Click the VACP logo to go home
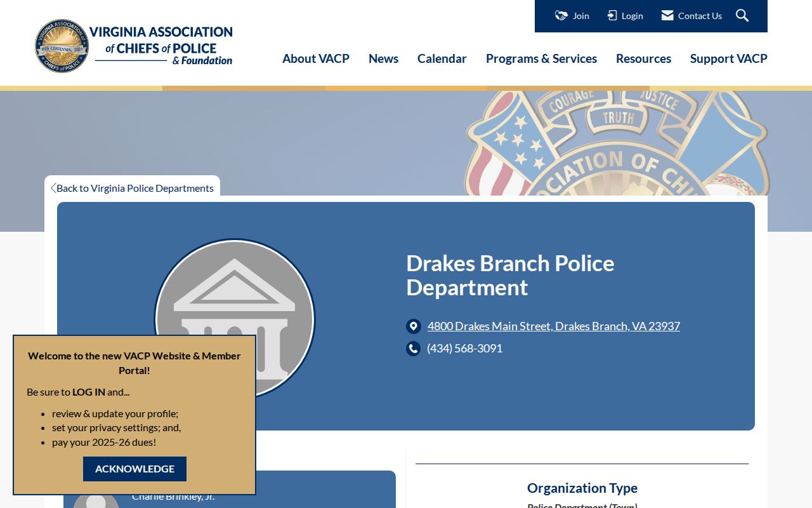This screenshot has width=812, height=508. coord(134,46)
